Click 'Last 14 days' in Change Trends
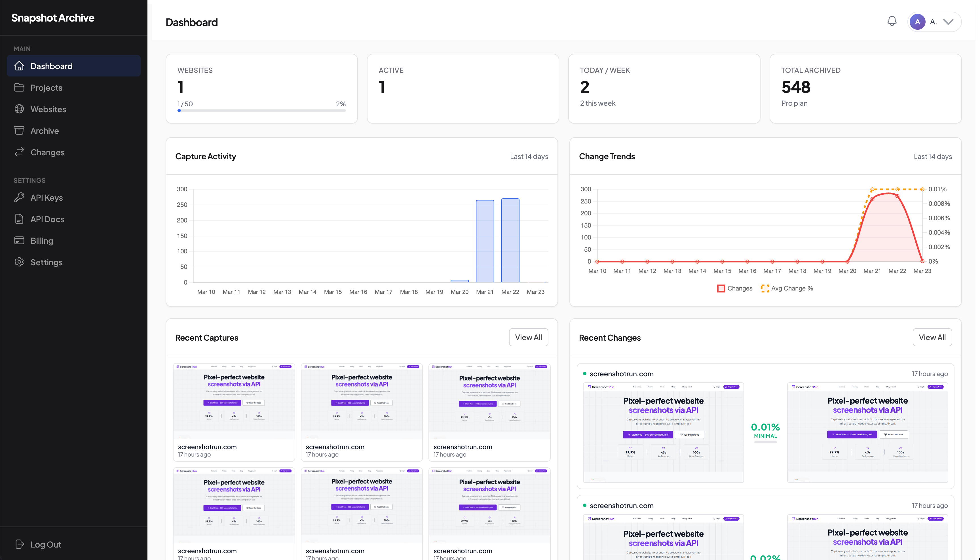Screen dimensions: 980x560 (933, 156)
